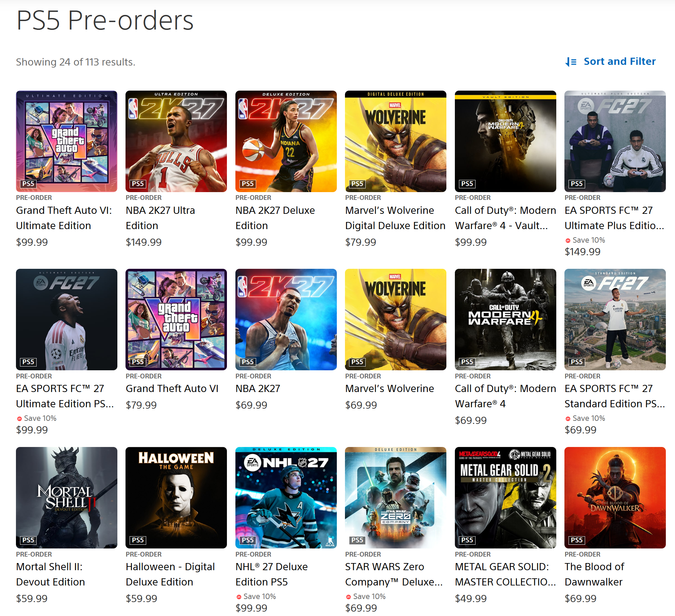Screen dimensions: 675x616
Task: Open the $69.99 Marvel's Wolverine title link
Action: click(390, 389)
